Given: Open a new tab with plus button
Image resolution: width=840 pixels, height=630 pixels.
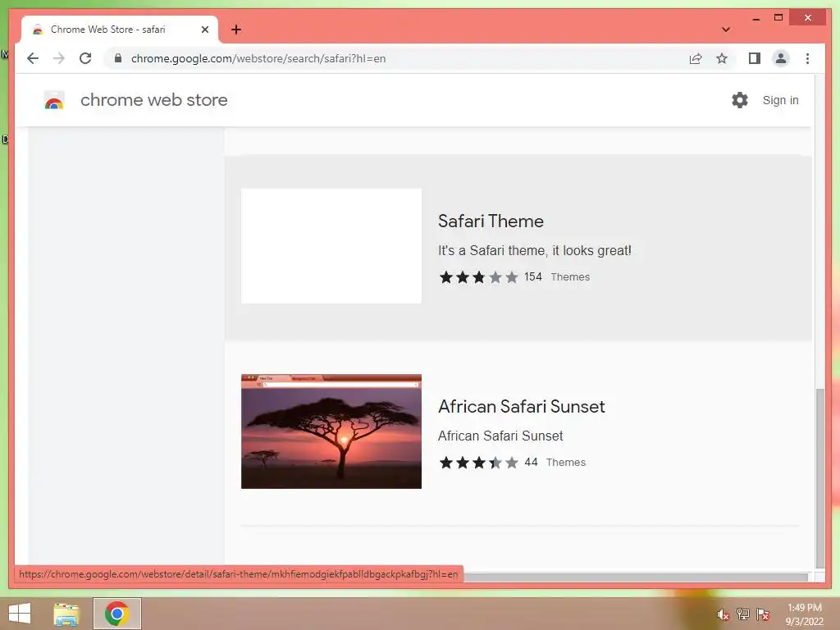Looking at the screenshot, I should tap(235, 30).
